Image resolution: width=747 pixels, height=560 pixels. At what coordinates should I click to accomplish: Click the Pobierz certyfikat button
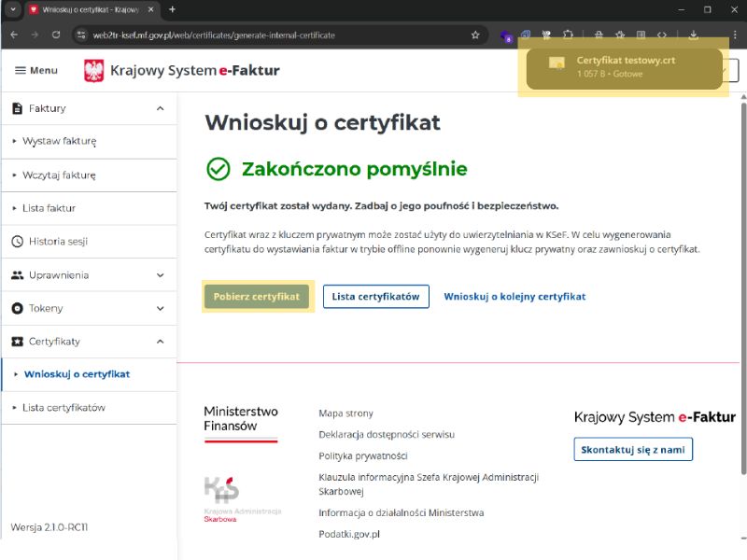(x=257, y=297)
